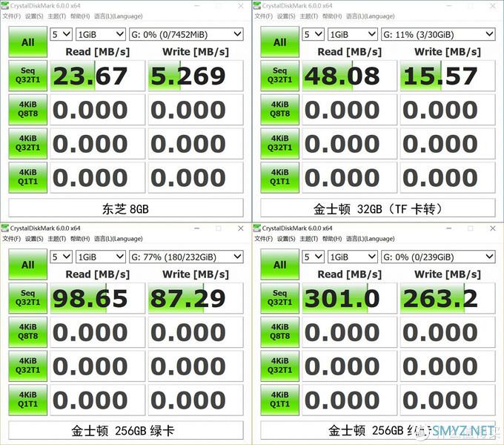504x445 pixels.
Task: Start the 4KiB Q1T1 test in the 东芝 8GB window
Action: coord(28,177)
